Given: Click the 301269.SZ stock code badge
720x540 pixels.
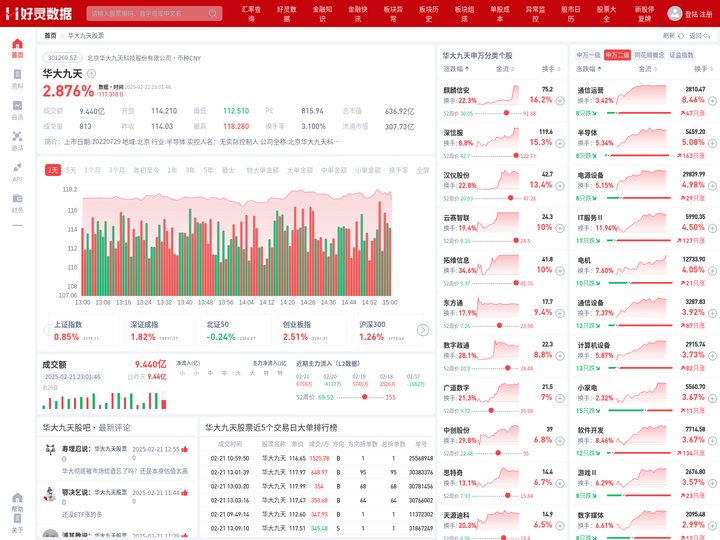Looking at the screenshot, I should click(62, 58).
